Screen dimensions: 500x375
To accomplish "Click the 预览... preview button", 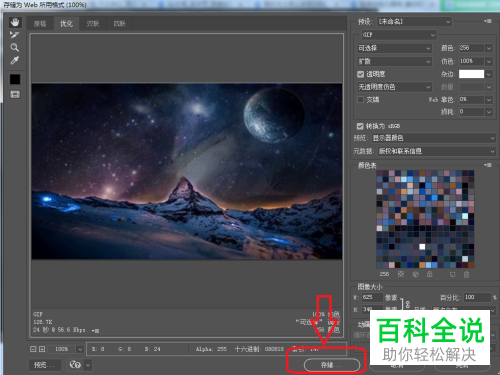I will 45,365.
